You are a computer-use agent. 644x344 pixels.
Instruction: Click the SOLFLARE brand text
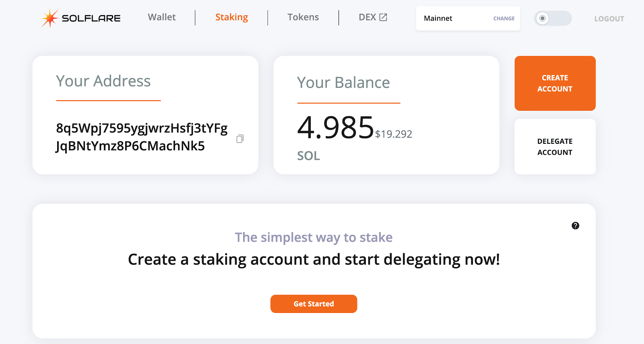(x=91, y=18)
